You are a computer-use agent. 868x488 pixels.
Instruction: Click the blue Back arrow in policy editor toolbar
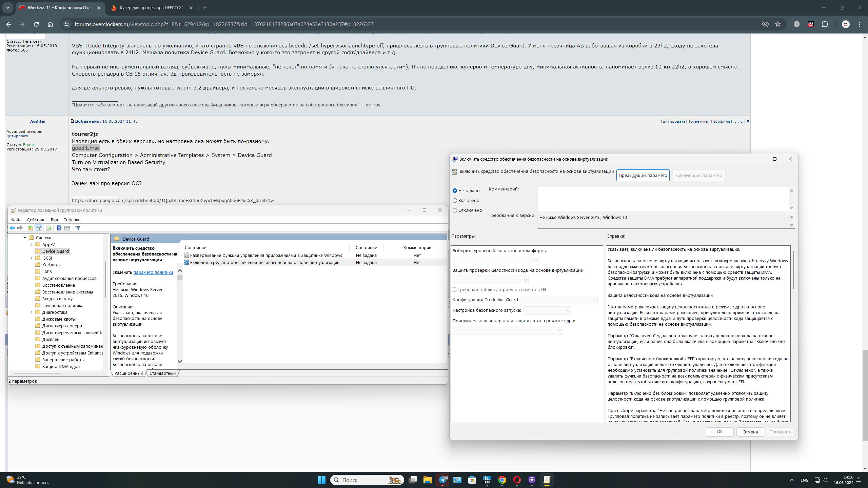click(12, 228)
